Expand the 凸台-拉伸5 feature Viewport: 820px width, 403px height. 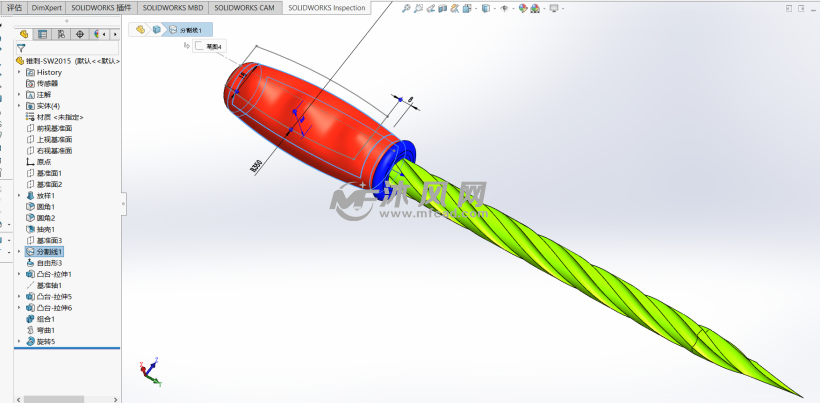click(x=19, y=296)
